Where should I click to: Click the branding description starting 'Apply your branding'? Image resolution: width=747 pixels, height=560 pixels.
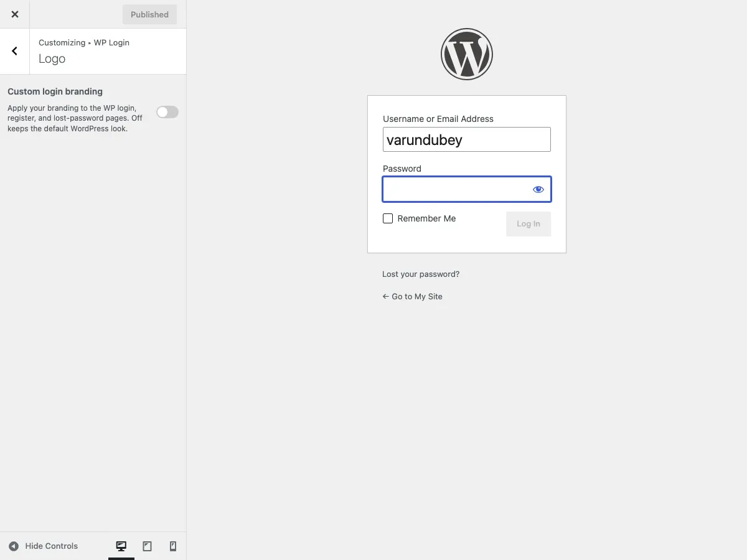click(x=75, y=118)
